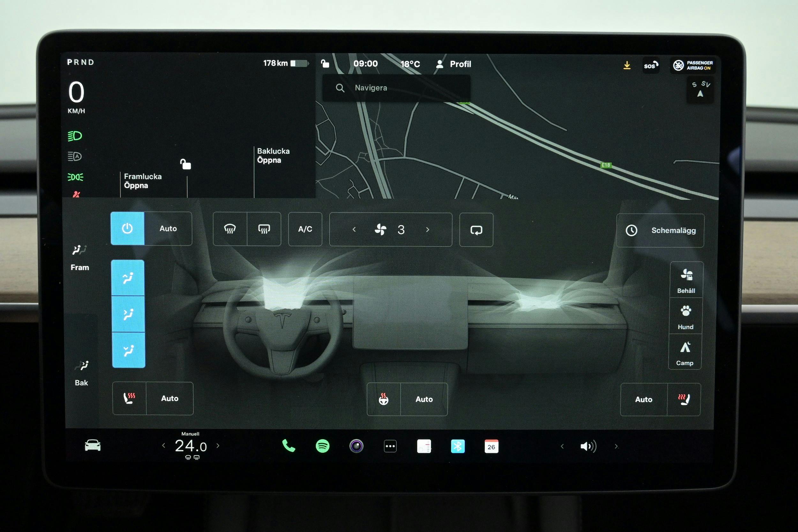Tap the compass orientation button on map
This screenshot has height=532, width=798.
click(700, 90)
